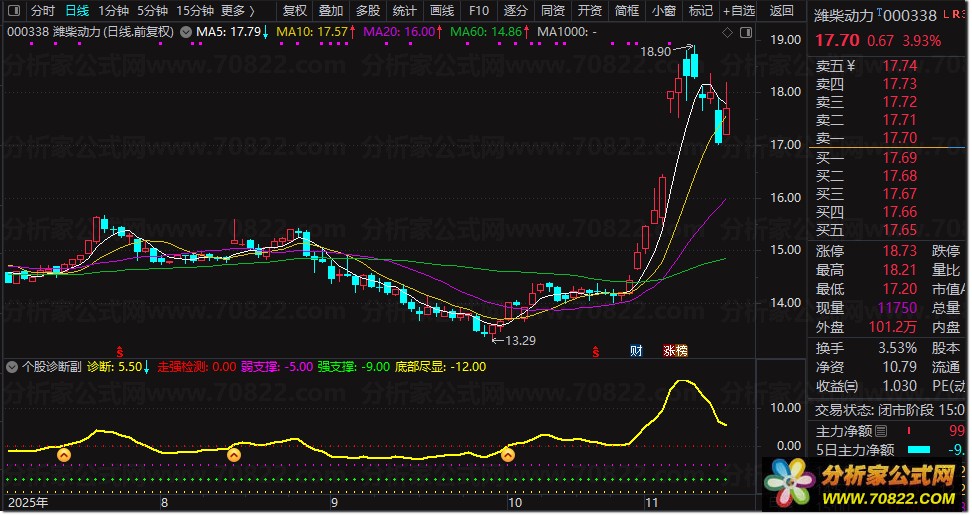972x515 pixels.
Task: Switch to the 1分钟 chart period
Action: pyautogui.click(x=113, y=11)
